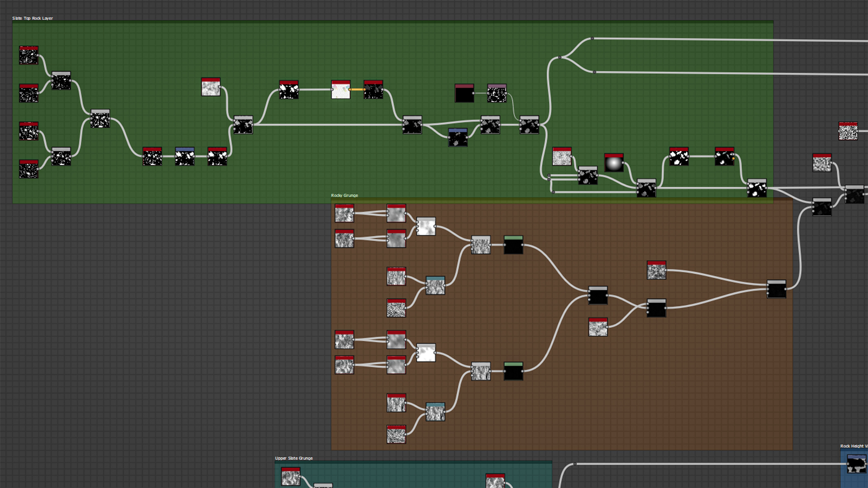Screen dimensions: 868x488
Task: Select the black blend merging both green-header node outputs
Action: pos(598,295)
